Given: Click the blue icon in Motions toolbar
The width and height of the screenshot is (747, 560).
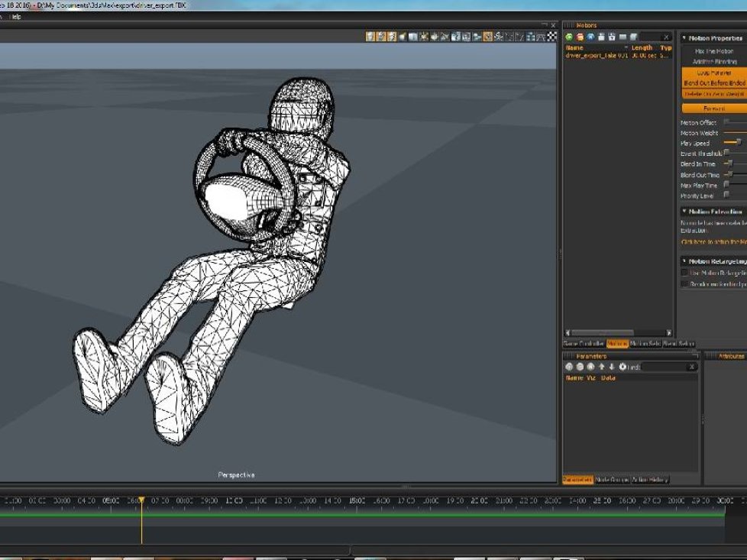Looking at the screenshot, I should [x=590, y=37].
